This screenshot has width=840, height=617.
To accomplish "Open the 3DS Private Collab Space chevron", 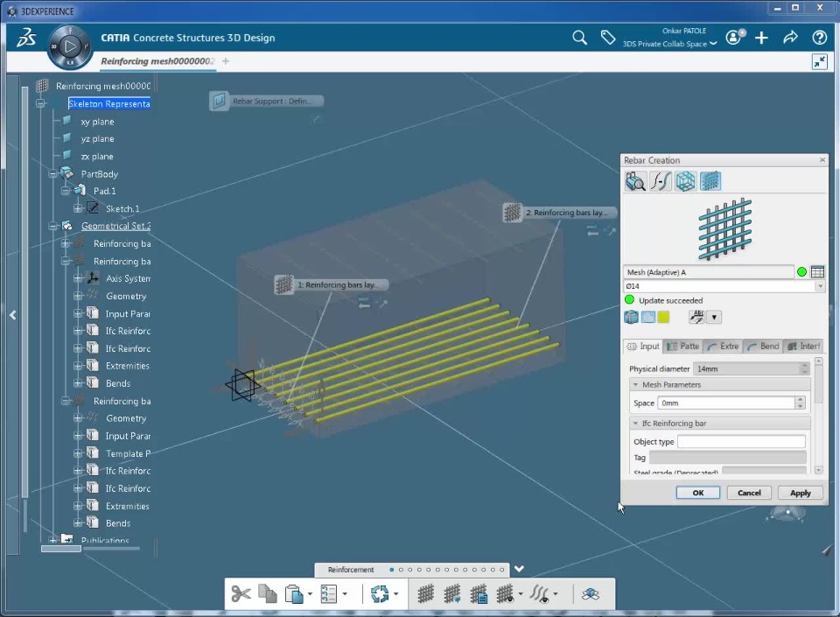I will 713,44.
